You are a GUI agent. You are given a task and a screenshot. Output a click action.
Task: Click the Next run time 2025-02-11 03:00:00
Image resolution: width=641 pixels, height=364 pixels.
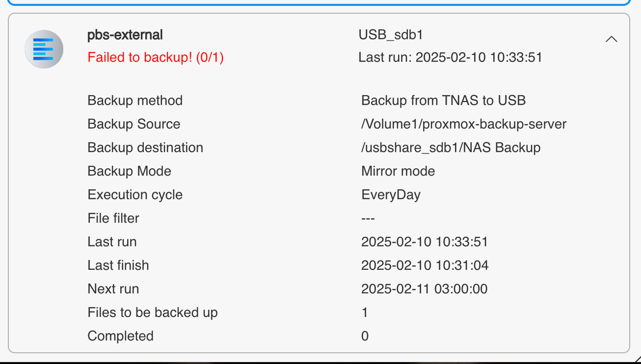[424, 289]
